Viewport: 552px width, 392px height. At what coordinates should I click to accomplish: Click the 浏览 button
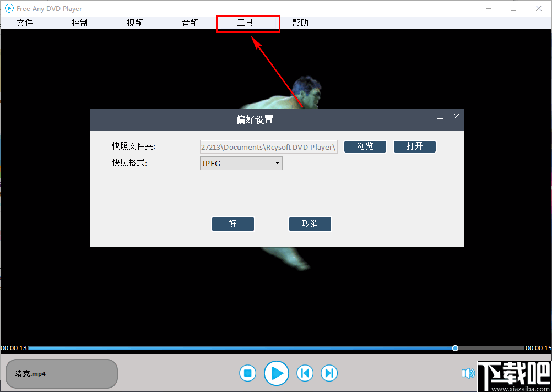[365, 146]
